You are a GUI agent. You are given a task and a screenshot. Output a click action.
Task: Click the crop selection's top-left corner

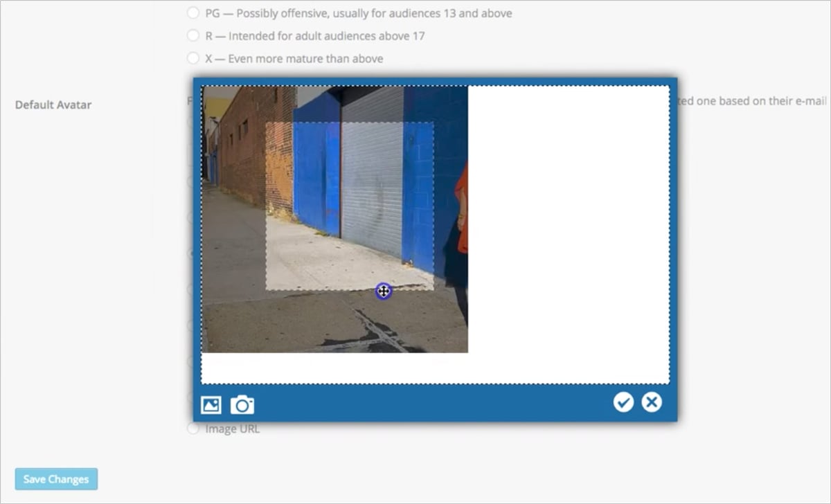[267, 123]
